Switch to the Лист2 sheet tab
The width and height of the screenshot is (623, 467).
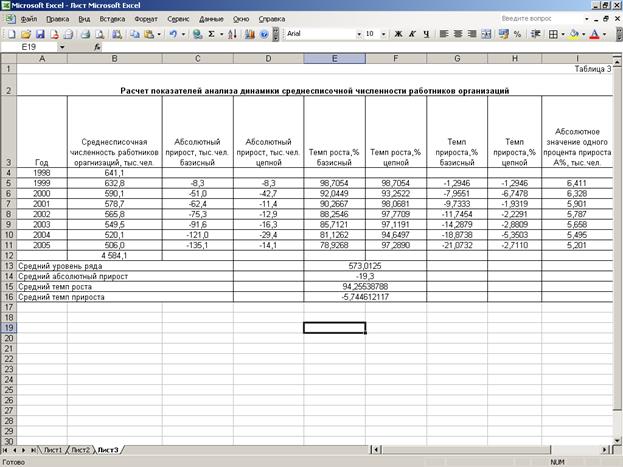81,450
